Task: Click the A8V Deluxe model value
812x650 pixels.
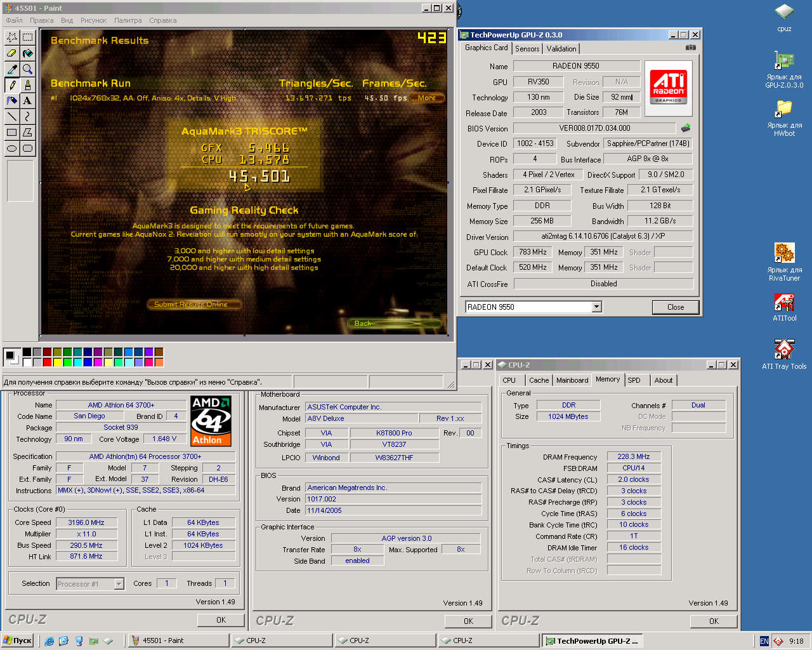Action: click(x=362, y=418)
